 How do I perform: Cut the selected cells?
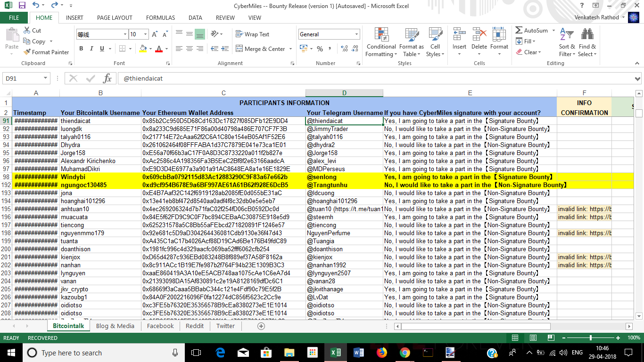pos(33,30)
